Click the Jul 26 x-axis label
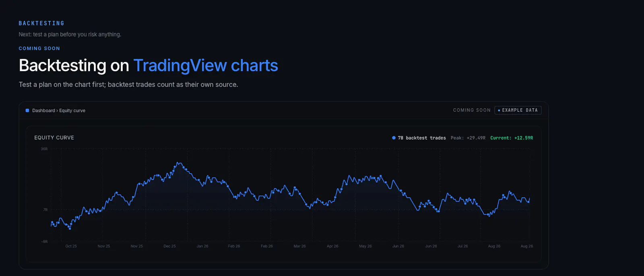Viewport: 644px width, 276px height. pos(462,246)
